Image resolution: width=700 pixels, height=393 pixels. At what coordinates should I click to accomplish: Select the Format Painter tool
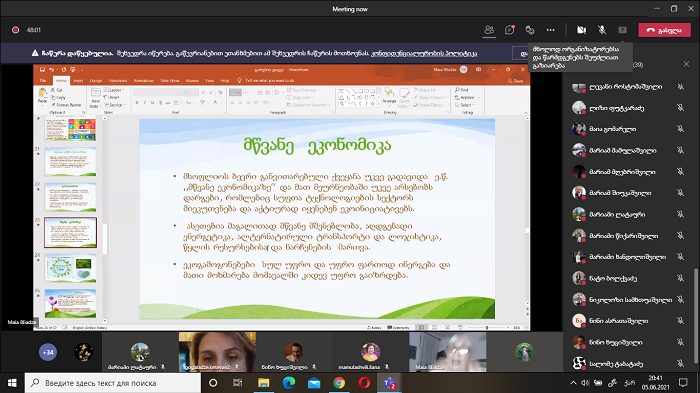point(66,105)
